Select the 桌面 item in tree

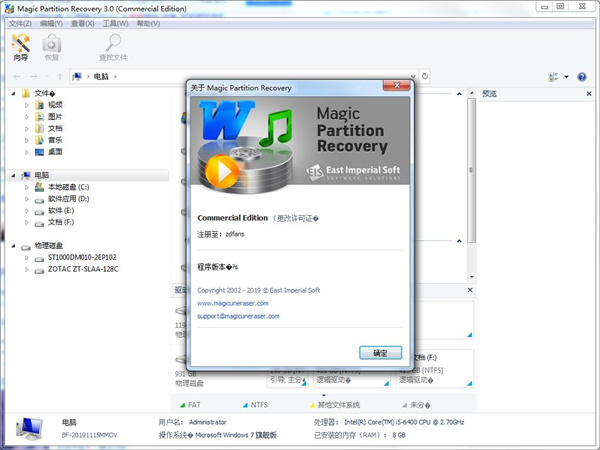click(55, 152)
